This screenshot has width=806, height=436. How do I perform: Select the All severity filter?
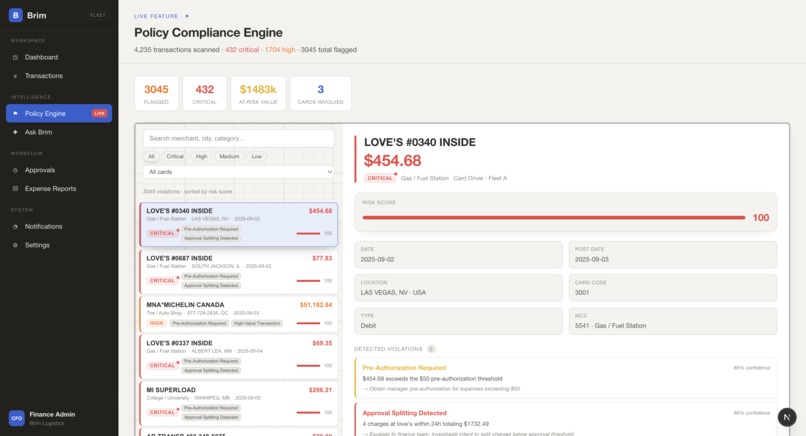pyautogui.click(x=151, y=156)
